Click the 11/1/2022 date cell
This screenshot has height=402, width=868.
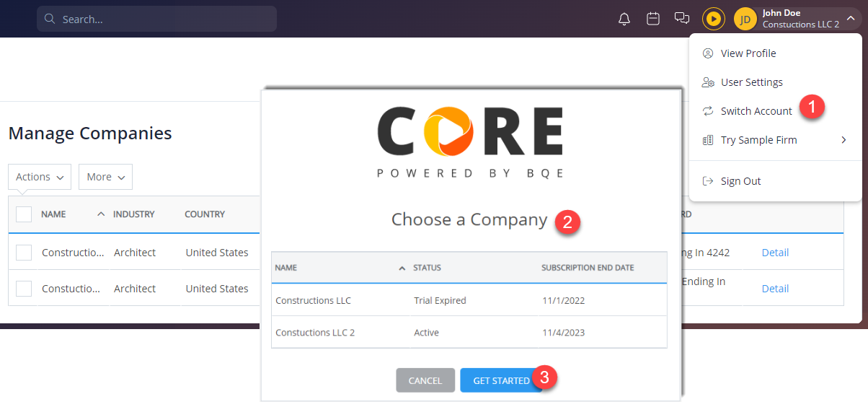[x=564, y=300]
